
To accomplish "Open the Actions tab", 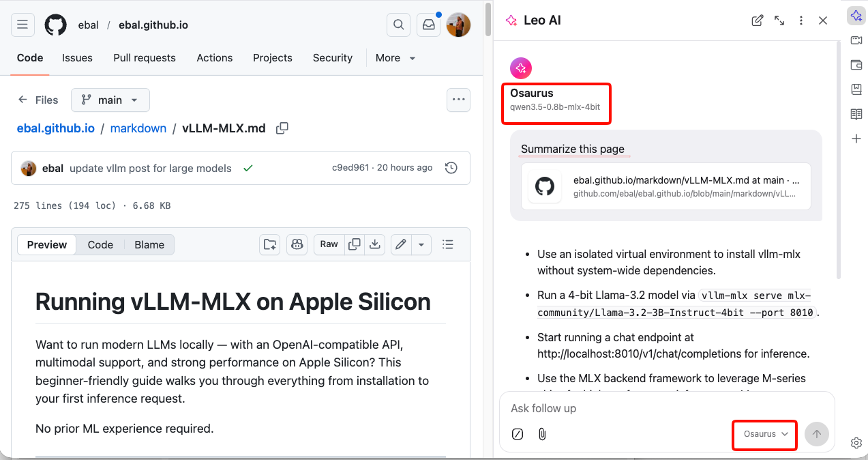I will (215, 58).
